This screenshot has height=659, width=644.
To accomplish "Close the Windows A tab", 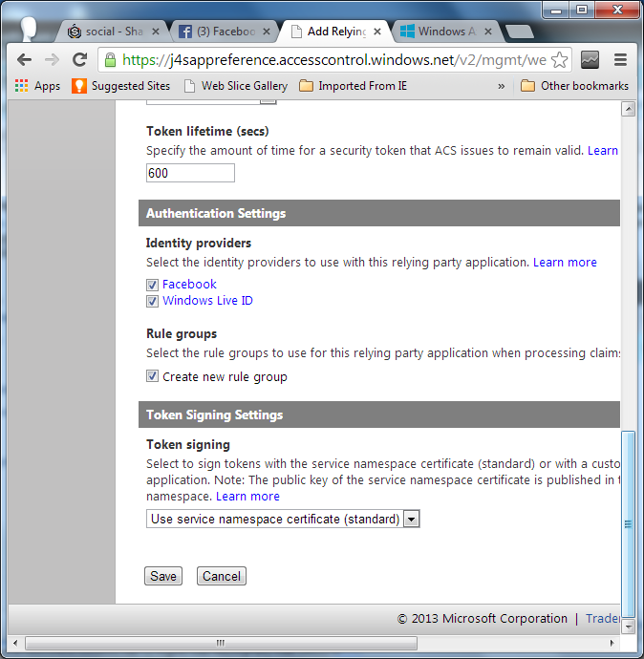I will (x=488, y=32).
